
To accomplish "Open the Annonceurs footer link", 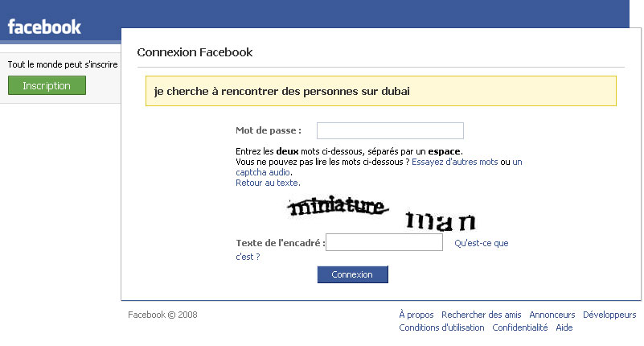I will 552,315.
